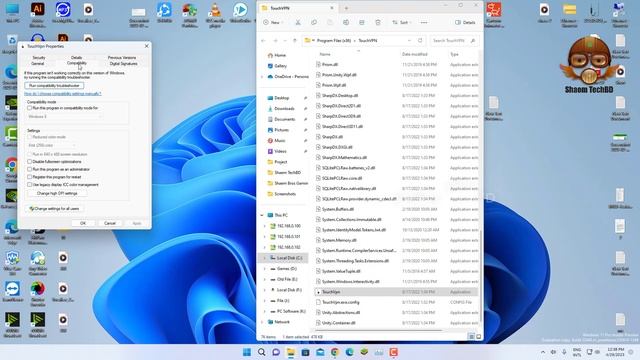Switch to large icons view in Explorer status bar
The width and height of the screenshot is (640, 360).
pos(478,337)
